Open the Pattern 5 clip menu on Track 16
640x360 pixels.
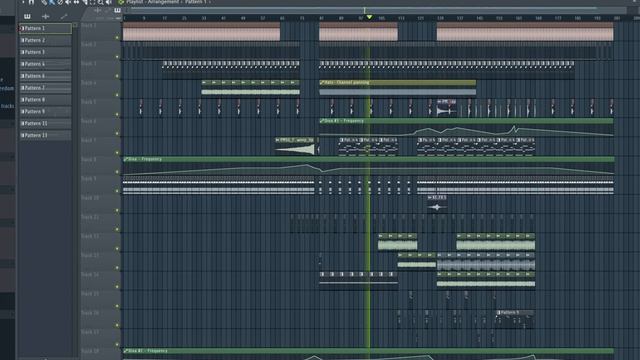499,313
